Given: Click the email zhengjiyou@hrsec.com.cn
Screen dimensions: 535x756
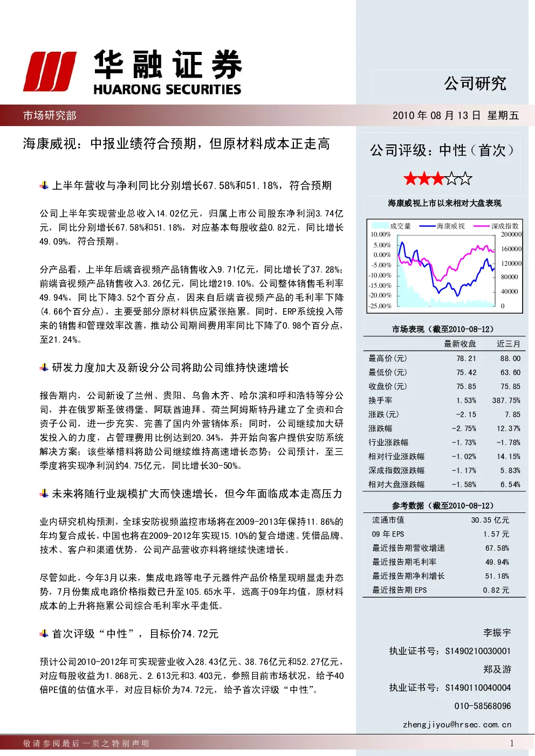Looking at the screenshot, I should point(457,724).
